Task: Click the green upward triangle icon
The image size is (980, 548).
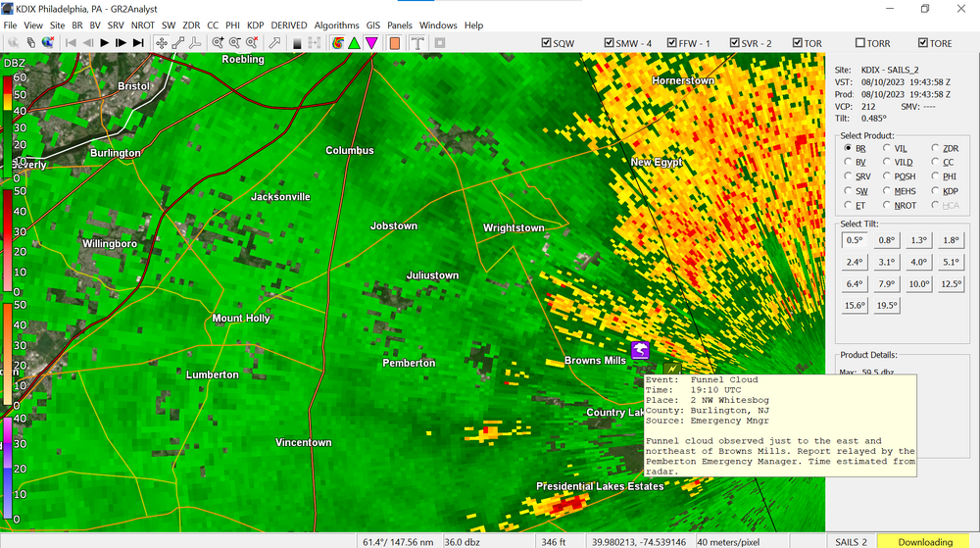Action: (354, 43)
